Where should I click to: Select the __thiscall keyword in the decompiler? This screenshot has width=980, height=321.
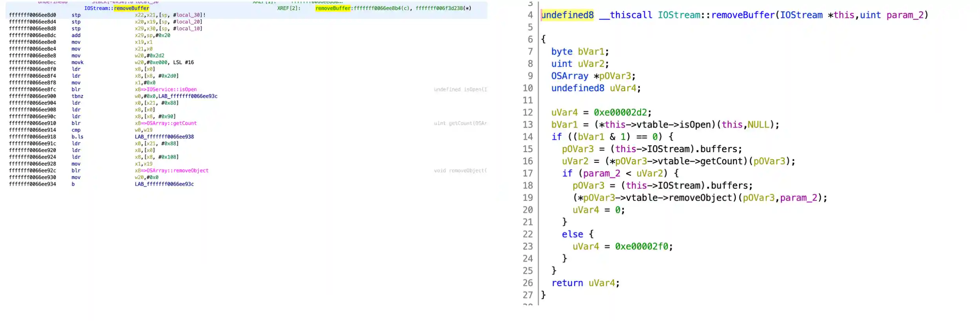[x=626, y=15]
